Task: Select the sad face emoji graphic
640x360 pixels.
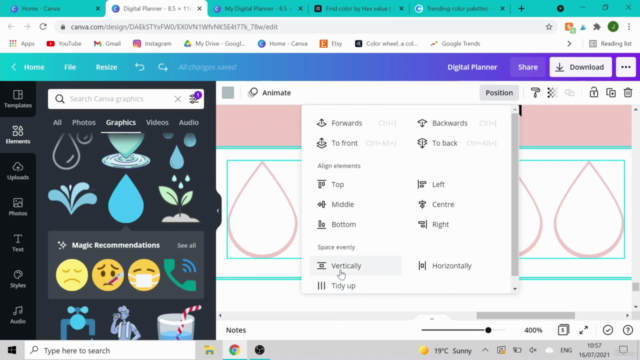Action: (x=72, y=275)
